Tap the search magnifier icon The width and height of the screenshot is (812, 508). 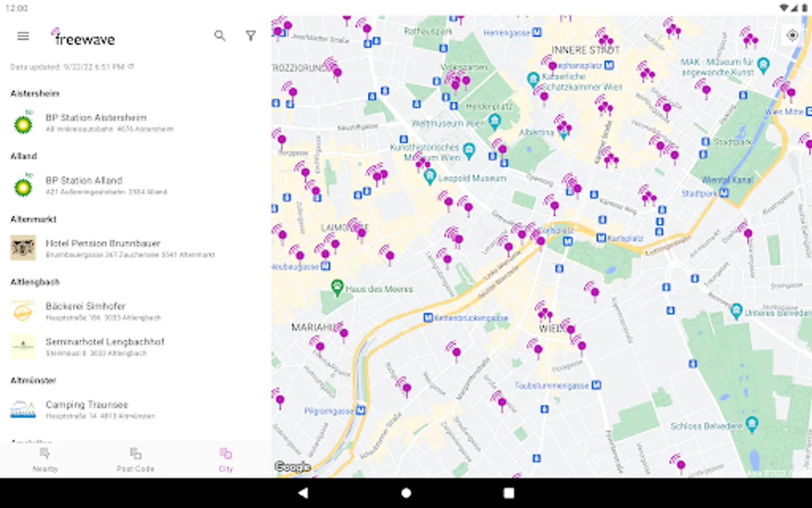click(x=220, y=36)
